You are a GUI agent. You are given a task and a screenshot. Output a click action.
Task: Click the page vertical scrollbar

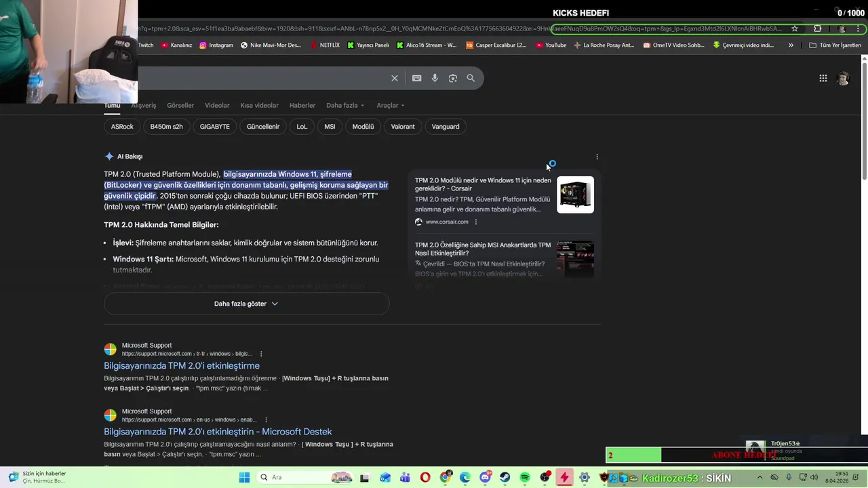[x=864, y=122]
